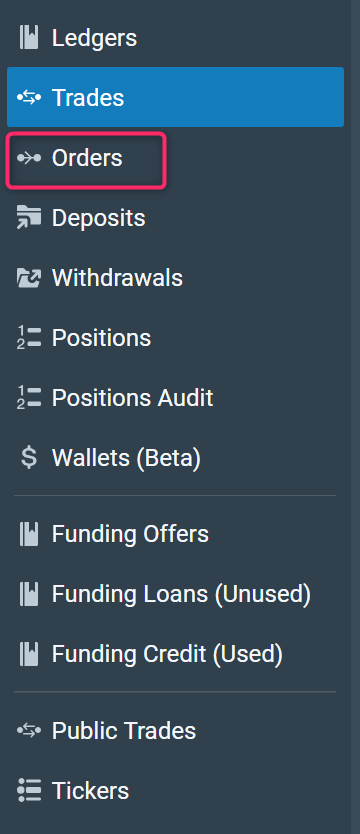This screenshot has width=360, height=834.
Task: Click the Tickers list icon
Action: [x=29, y=791]
